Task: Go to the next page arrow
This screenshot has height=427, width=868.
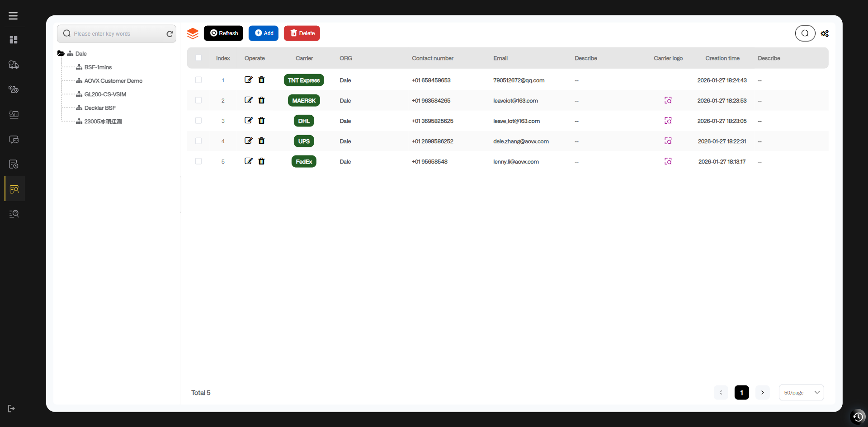Action: [x=762, y=393]
